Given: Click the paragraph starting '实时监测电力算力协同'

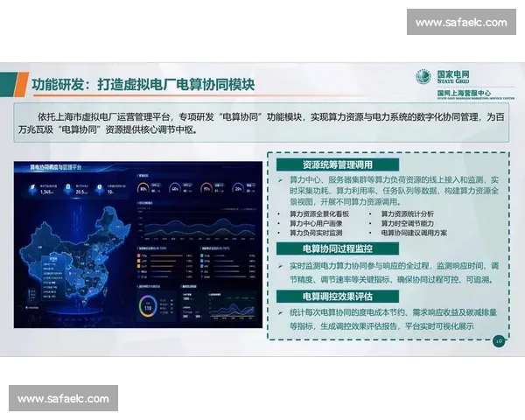Looking at the screenshot, I should coord(394,273).
